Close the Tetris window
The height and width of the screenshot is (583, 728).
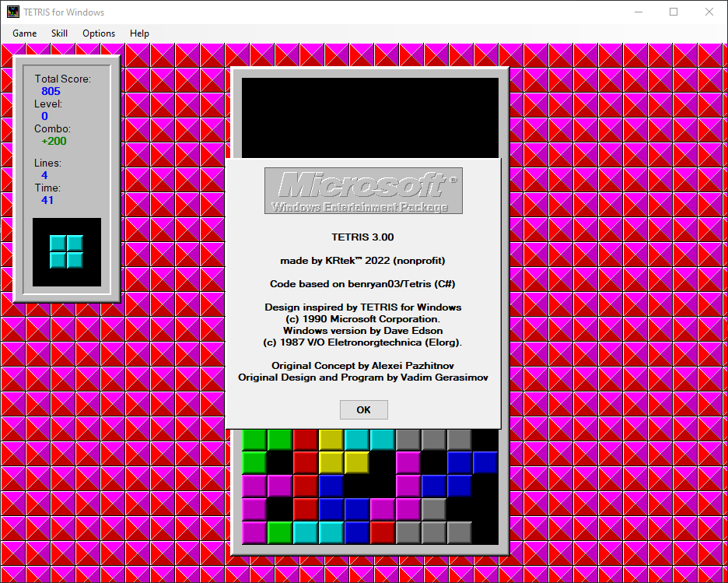[x=709, y=12]
